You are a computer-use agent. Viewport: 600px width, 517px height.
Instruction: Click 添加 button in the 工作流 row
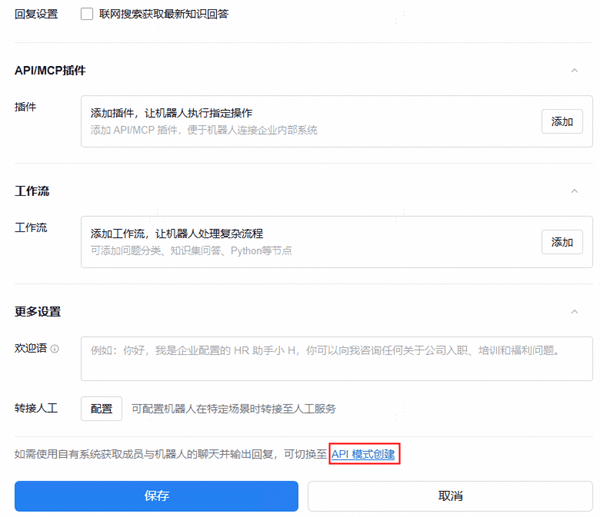pos(562,242)
